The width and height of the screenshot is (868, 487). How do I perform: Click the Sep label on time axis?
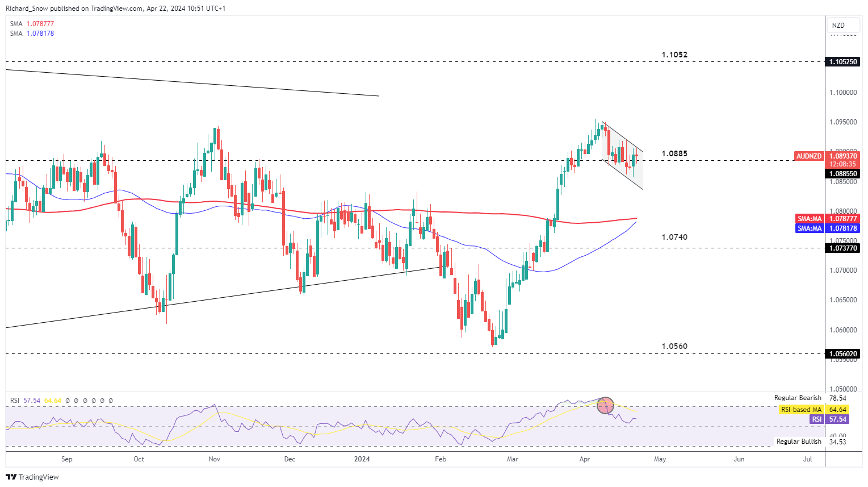pyautogui.click(x=67, y=459)
